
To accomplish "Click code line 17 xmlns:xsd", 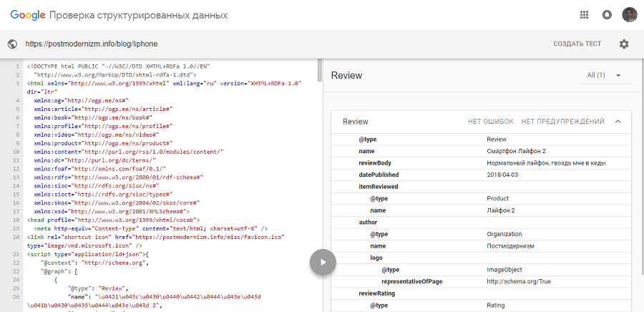I will tap(112, 212).
